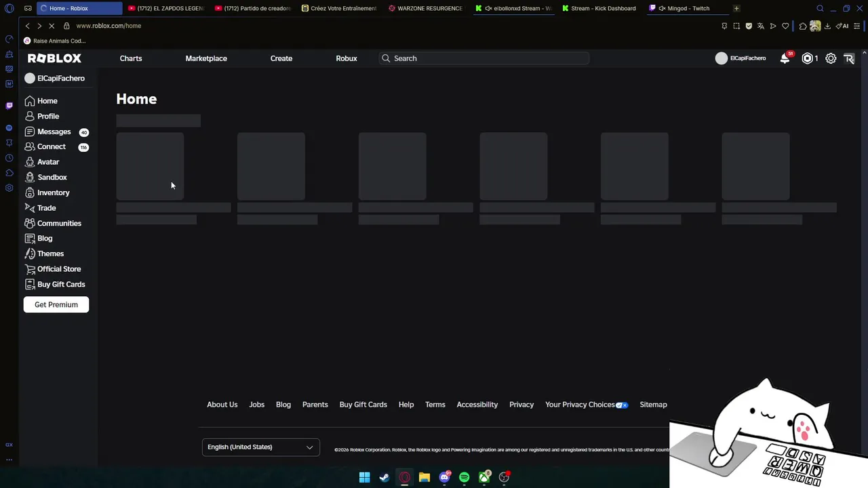
Task: Open Discord from the taskbar
Action: pos(444,477)
